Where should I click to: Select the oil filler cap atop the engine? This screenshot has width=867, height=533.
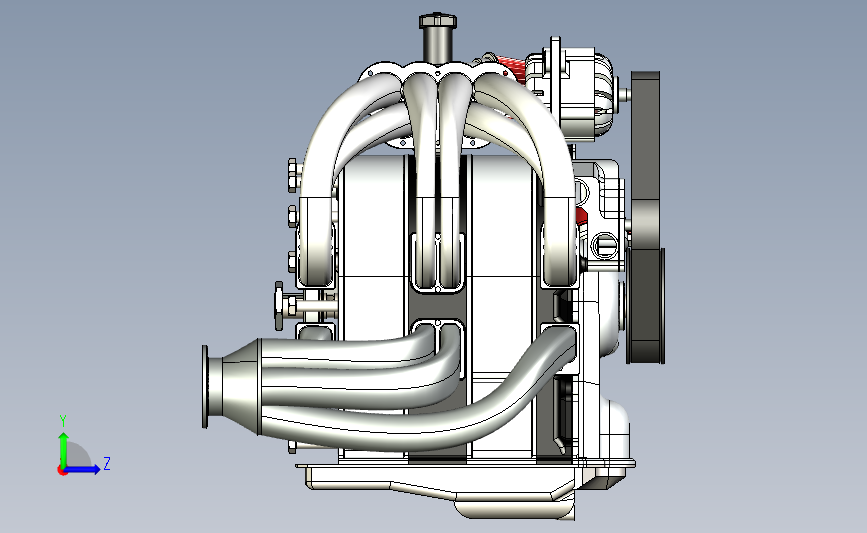(438, 21)
